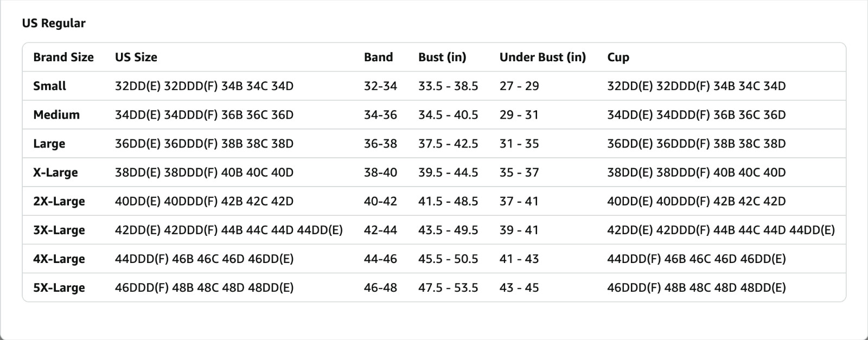Image resolution: width=868 pixels, height=340 pixels.
Task: Click the Band column header
Action: pos(378,57)
